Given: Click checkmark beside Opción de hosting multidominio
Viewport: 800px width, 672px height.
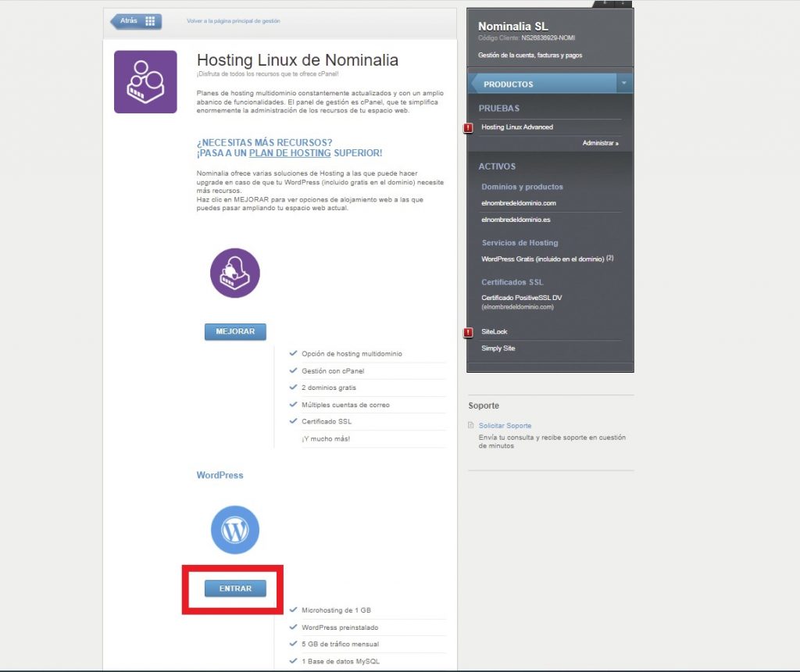Looking at the screenshot, I should pos(293,353).
